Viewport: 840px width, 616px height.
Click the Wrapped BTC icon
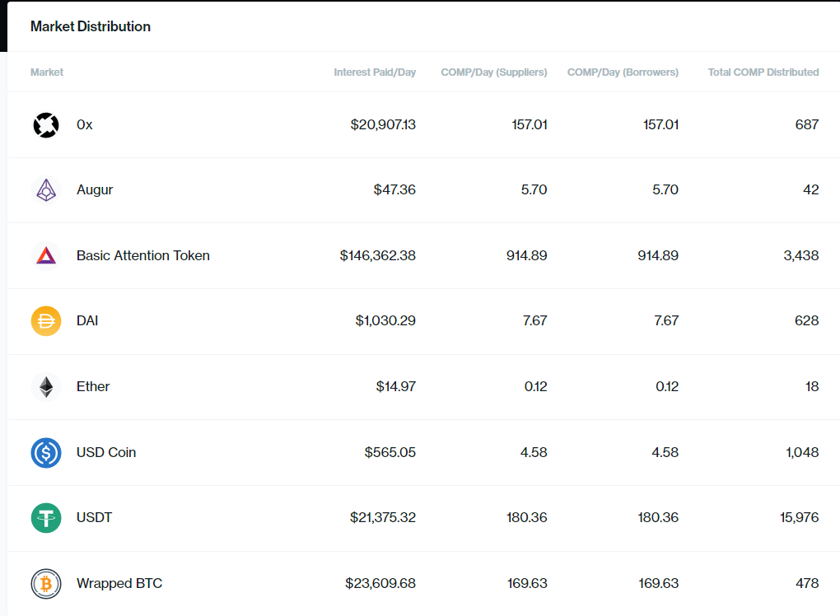pyautogui.click(x=46, y=583)
